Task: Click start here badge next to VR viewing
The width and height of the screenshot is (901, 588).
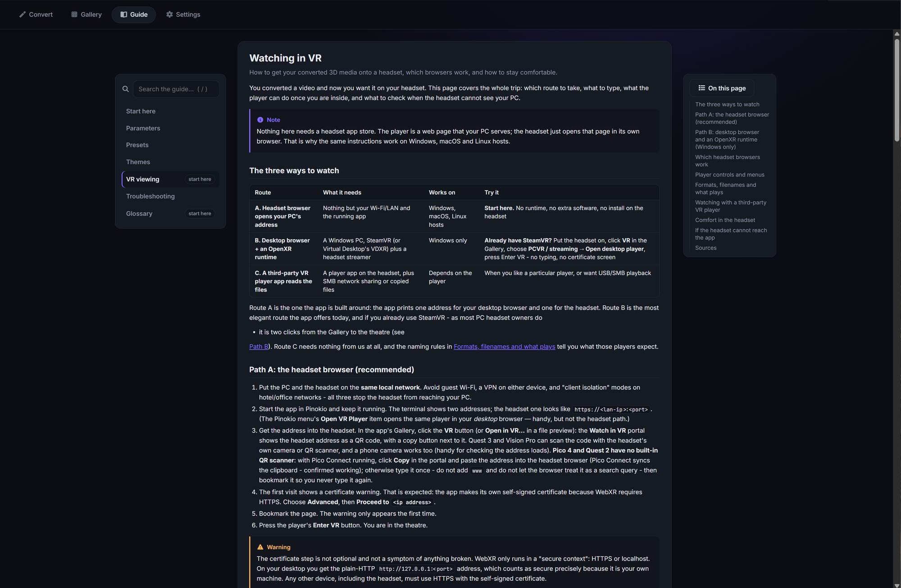Action: pyautogui.click(x=200, y=179)
